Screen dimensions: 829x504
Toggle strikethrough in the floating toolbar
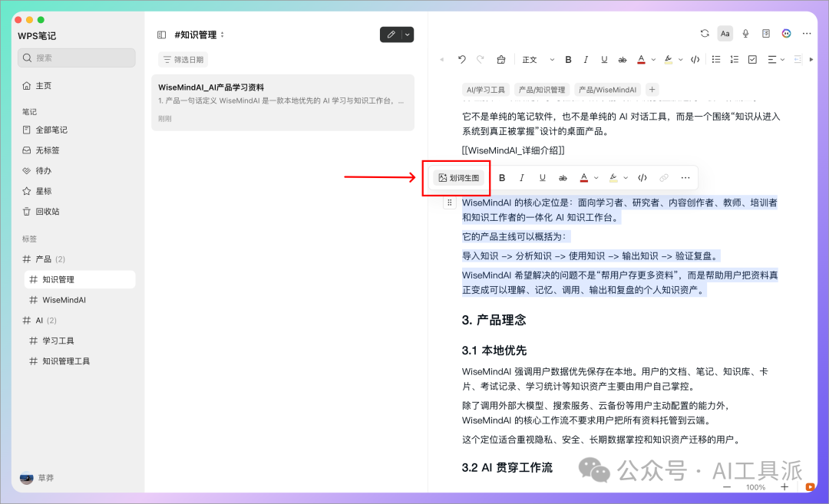(563, 178)
